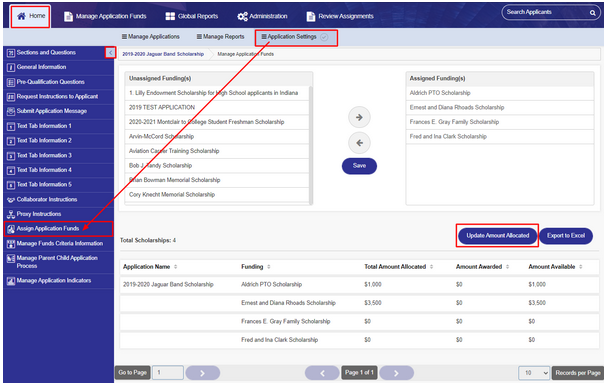Click Export to Excel button
This screenshot has width=607, height=383.
pos(566,236)
